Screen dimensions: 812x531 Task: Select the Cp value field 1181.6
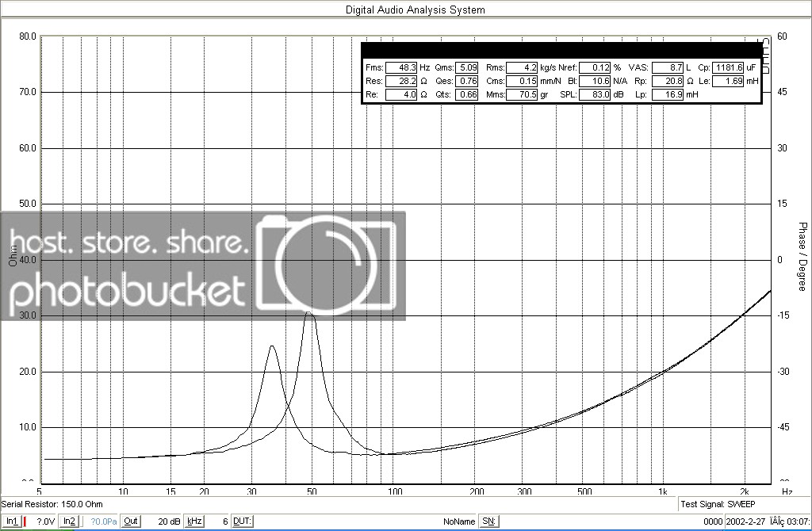(728, 68)
